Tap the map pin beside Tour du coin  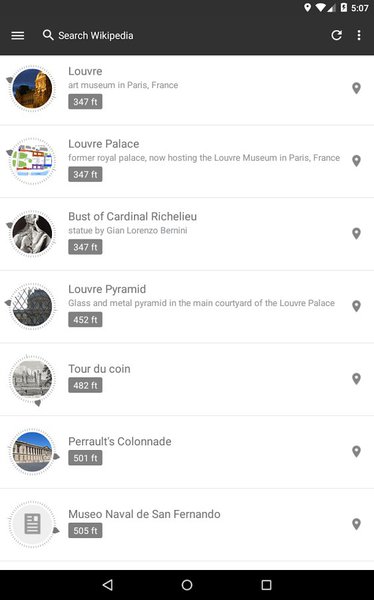(x=356, y=379)
